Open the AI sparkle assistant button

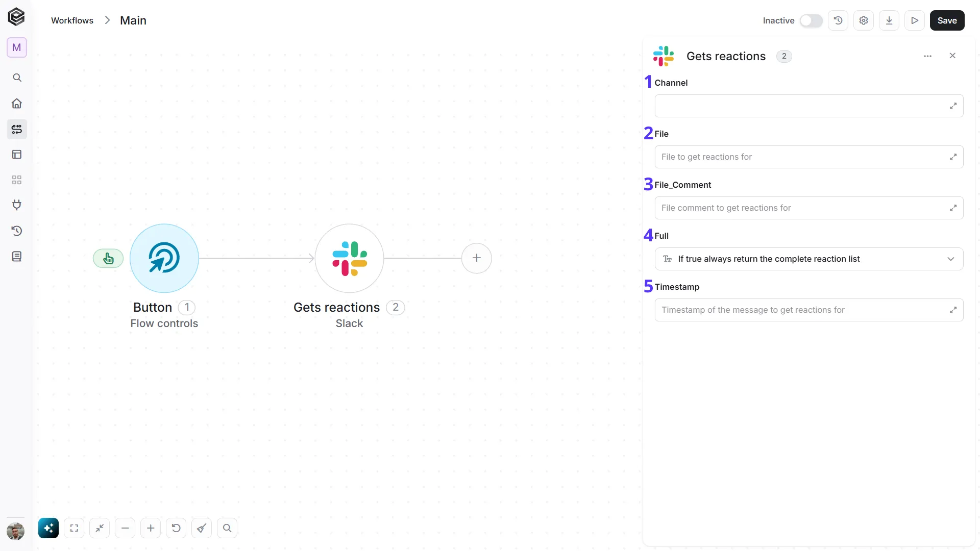48,528
